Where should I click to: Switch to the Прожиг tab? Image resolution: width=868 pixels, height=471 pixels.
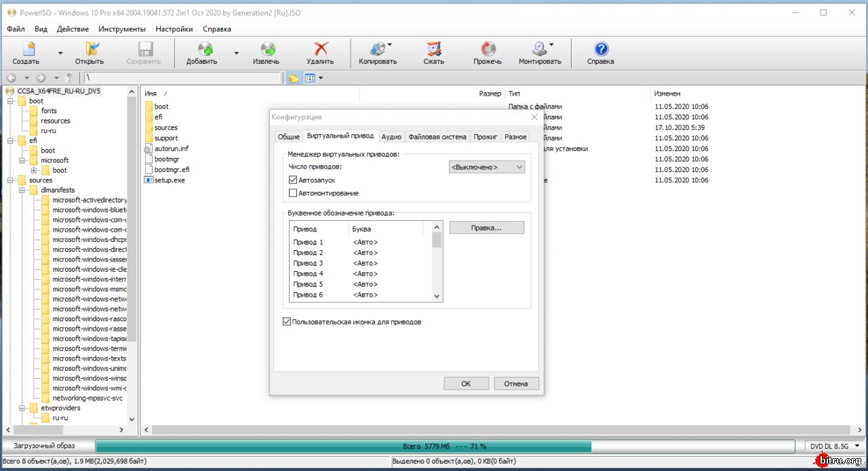pyautogui.click(x=486, y=137)
